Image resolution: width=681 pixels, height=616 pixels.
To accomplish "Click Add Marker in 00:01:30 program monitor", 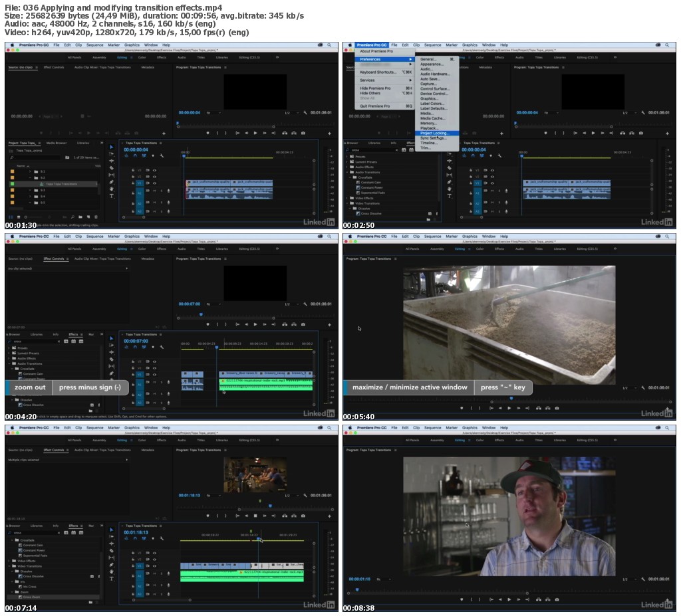I will (x=207, y=134).
